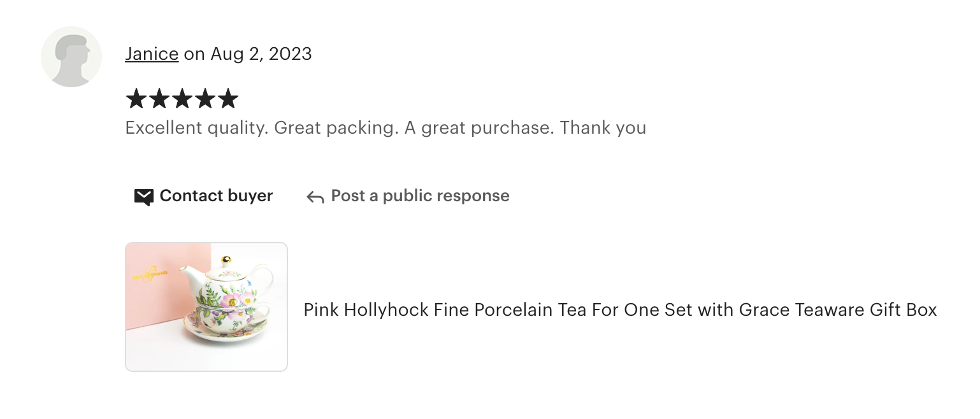Click the gold knob on the teapot lid
The width and height of the screenshot is (980, 419).
(226, 260)
